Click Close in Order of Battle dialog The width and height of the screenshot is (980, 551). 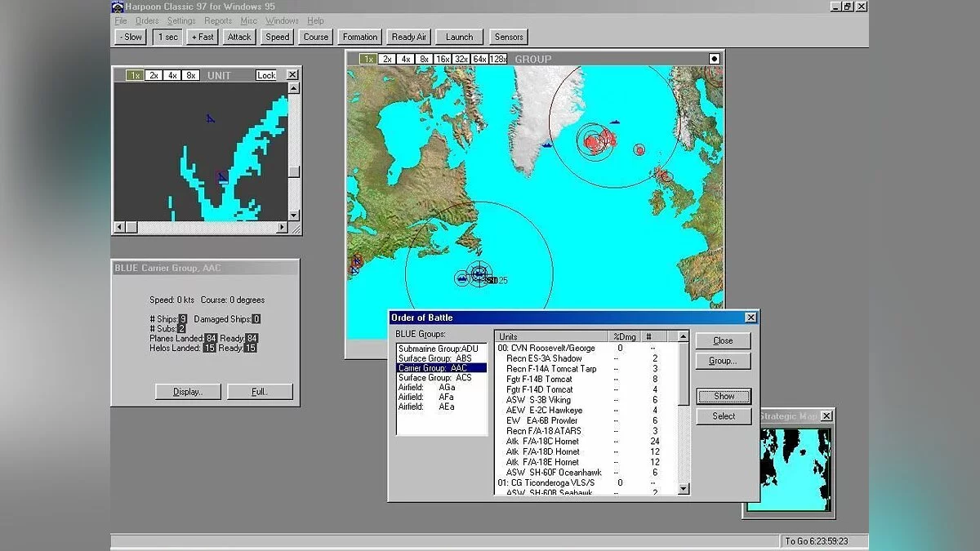[723, 340]
